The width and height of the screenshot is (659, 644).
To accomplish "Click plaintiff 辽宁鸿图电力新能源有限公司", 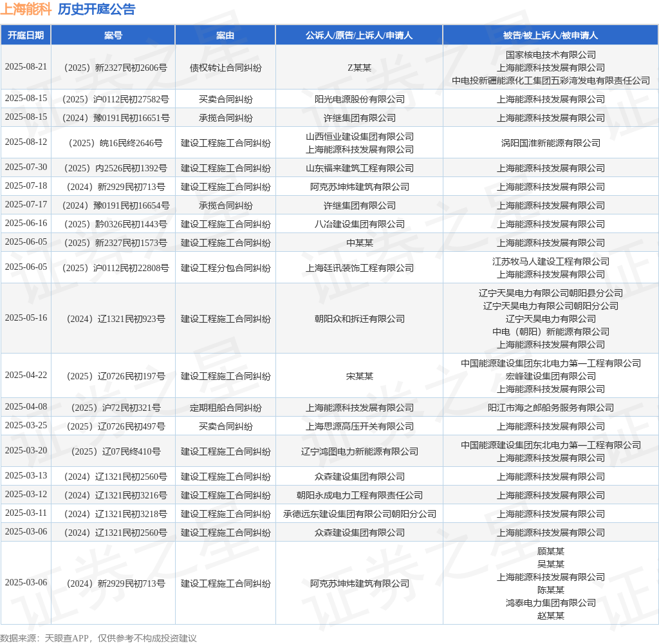I will coord(359,452).
